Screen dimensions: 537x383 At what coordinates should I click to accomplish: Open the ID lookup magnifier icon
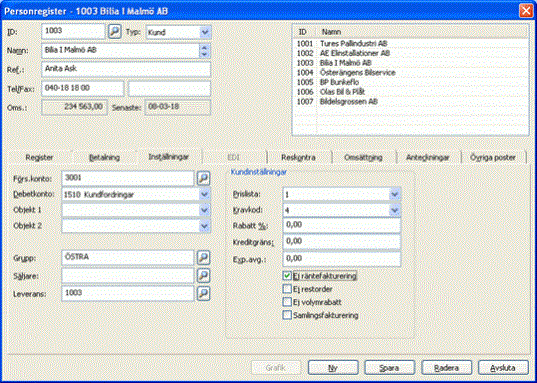tap(115, 32)
